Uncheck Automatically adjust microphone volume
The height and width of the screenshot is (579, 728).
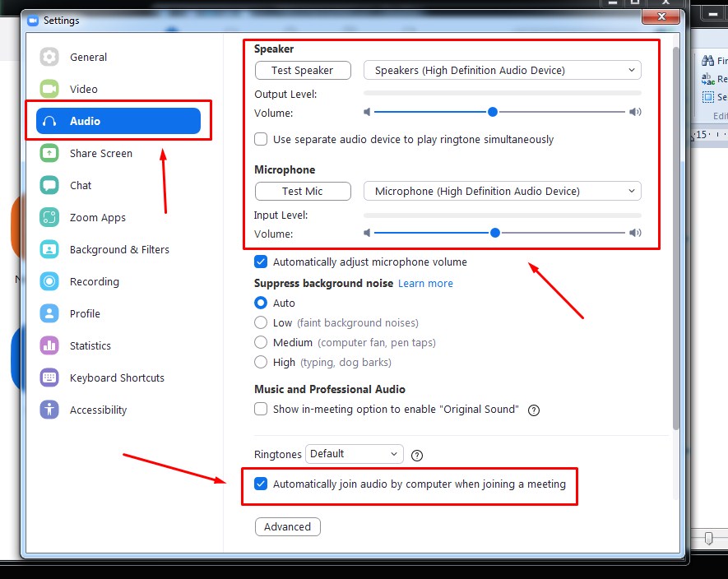click(261, 262)
